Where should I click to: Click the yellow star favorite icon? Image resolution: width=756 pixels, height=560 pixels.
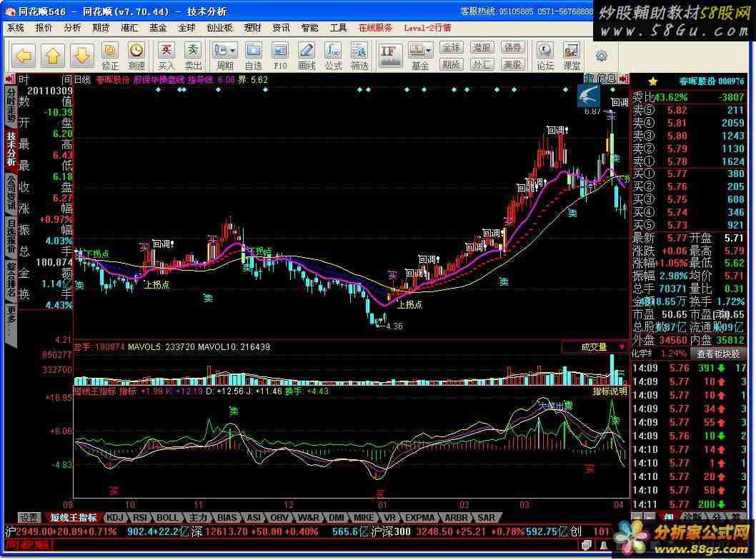pyautogui.click(x=653, y=81)
